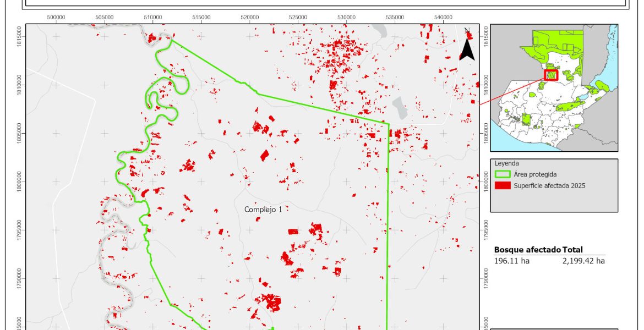Click the Leyenda title text
644x330 pixels.
pyautogui.click(x=506, y=163)
